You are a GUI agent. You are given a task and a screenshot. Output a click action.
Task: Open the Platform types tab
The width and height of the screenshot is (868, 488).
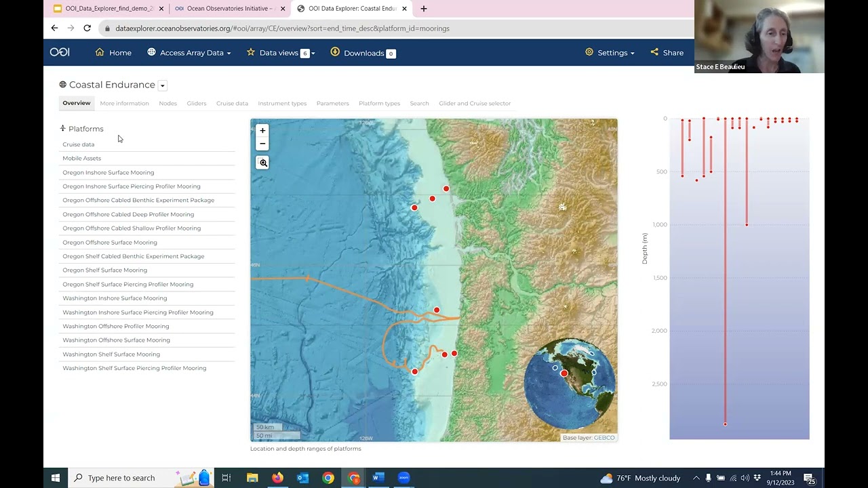click(x=379, y=103)
